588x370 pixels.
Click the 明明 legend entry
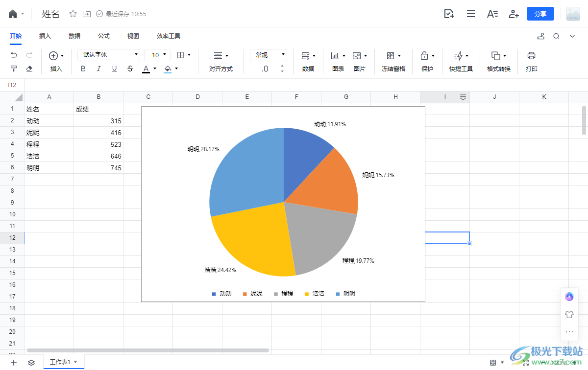pyautogui.click(x=346, y=294)
